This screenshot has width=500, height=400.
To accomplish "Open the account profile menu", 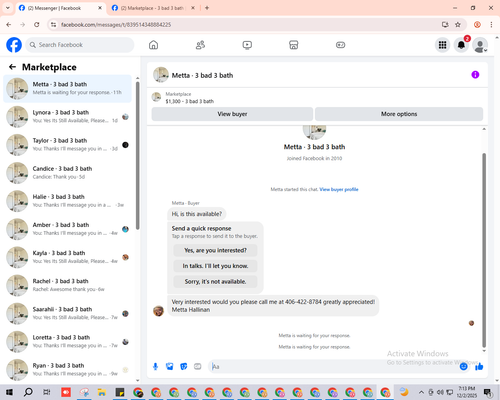I will (x=480, y=45).
